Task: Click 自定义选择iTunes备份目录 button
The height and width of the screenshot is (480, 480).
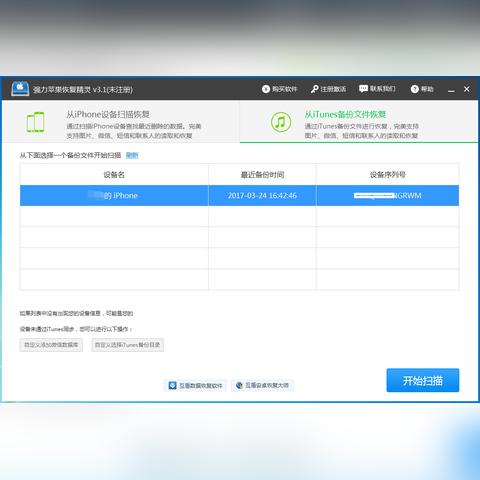Action: [x=128, y=345]
